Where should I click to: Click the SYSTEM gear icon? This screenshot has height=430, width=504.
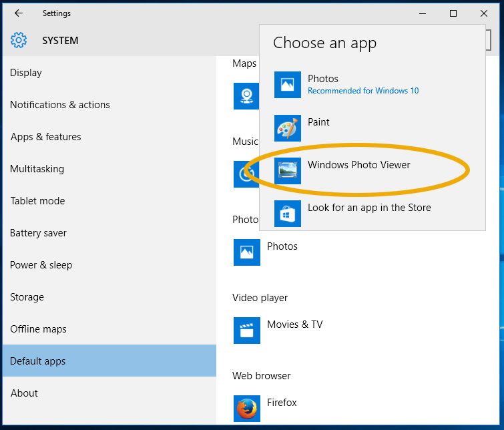[19, 40]
